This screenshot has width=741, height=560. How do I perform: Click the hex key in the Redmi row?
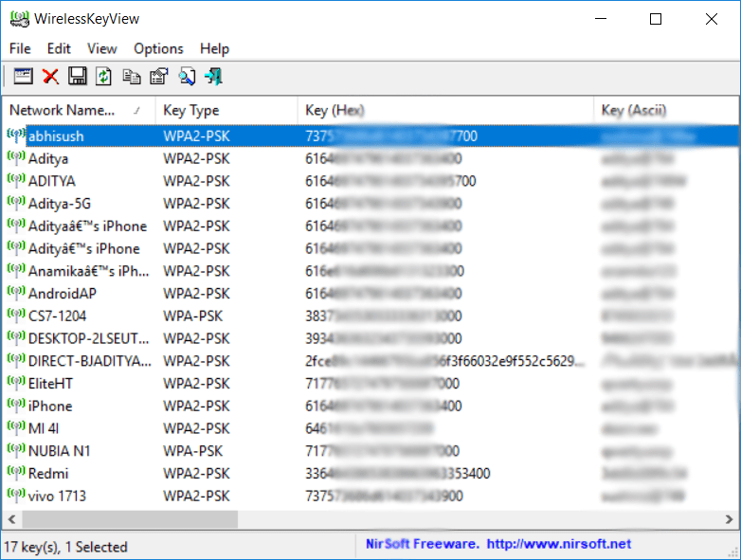397,473
